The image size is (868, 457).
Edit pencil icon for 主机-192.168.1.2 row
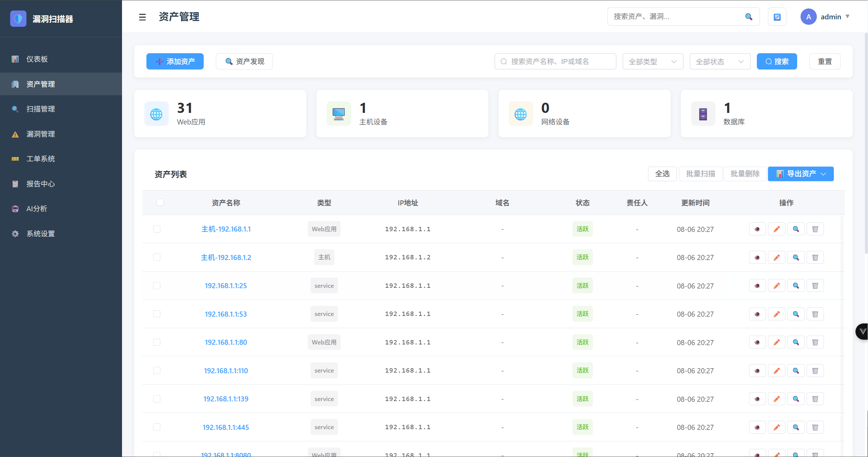pos(776,258)
